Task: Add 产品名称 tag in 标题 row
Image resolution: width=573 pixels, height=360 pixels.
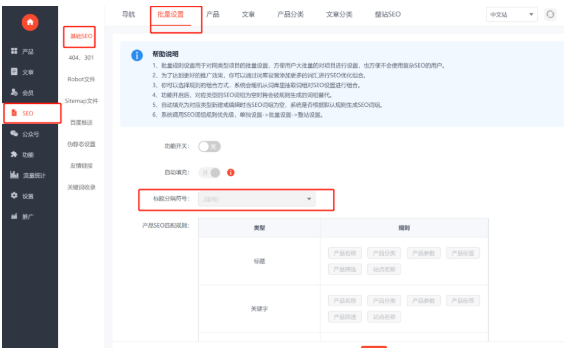Action: pos(345,253)
